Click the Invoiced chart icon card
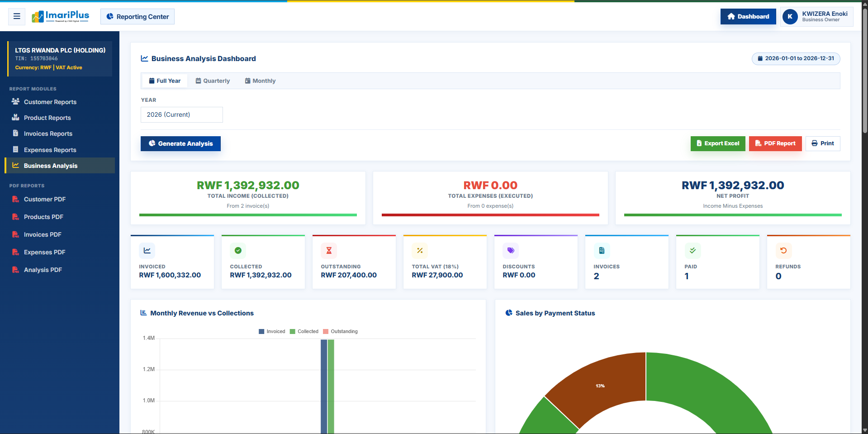The height and width of the screenshot is (434, 868). point(147,250)
